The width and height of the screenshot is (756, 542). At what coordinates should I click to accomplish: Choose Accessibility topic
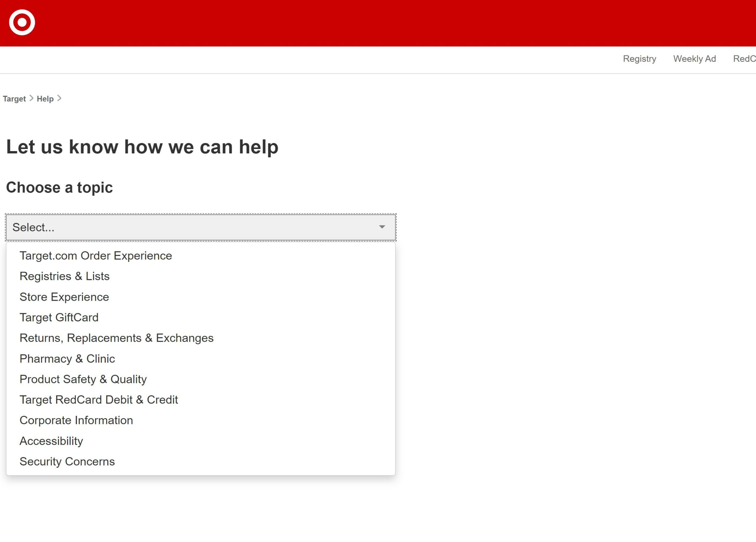click(x=201, y=441)
